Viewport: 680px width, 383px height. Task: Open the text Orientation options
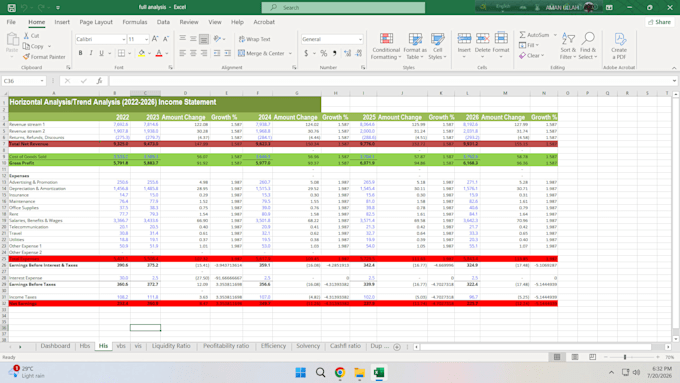(x=219, y=39)
